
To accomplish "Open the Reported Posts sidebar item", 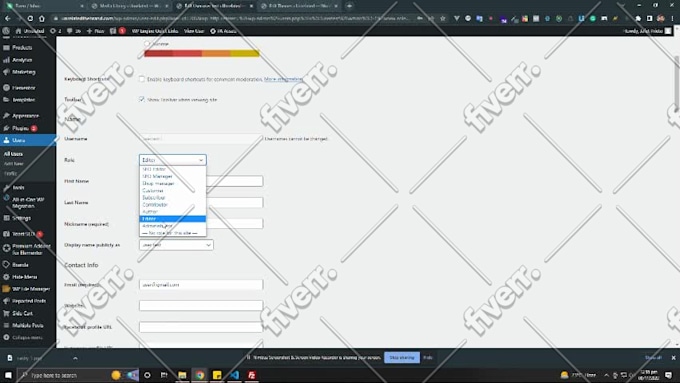I will (x=29, y=301).
